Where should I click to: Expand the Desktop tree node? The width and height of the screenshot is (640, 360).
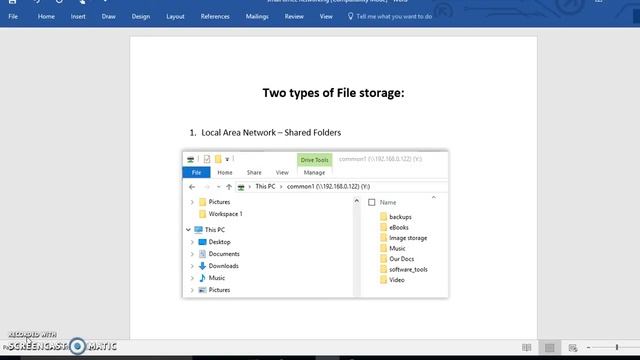tap(192, 242)
